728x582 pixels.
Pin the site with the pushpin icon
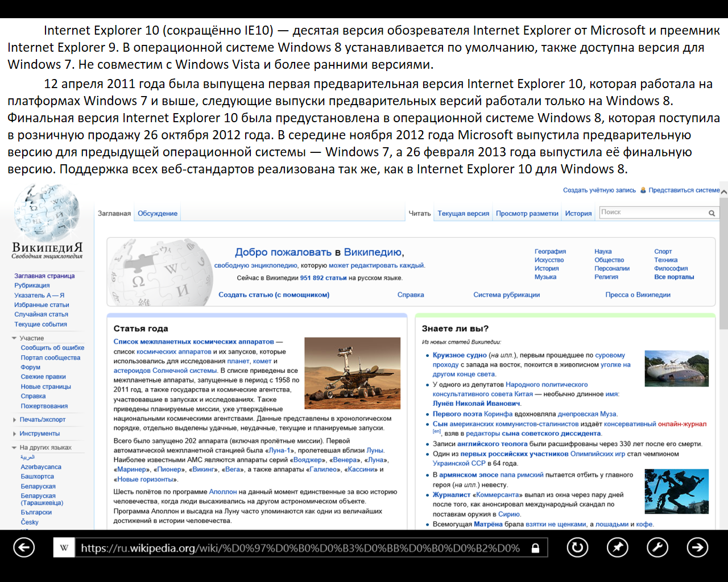pyautogui.click(x=618, y=547)
